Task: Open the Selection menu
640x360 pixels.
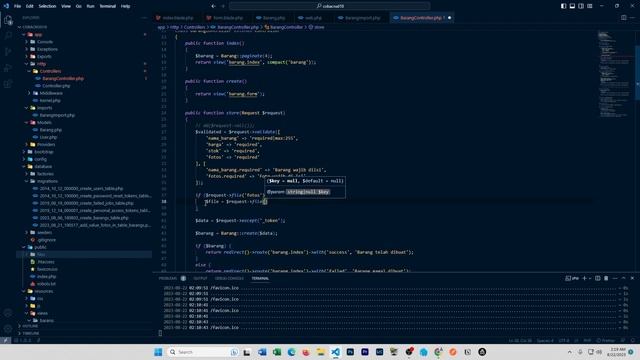Action: coord(47,6)
